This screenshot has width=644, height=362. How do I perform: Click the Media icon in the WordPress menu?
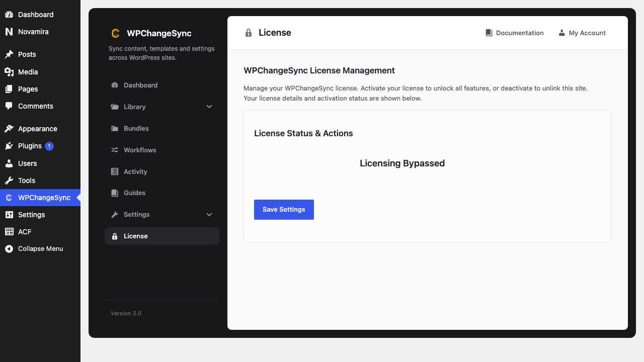pyautogui.click(x=9, y=72)
